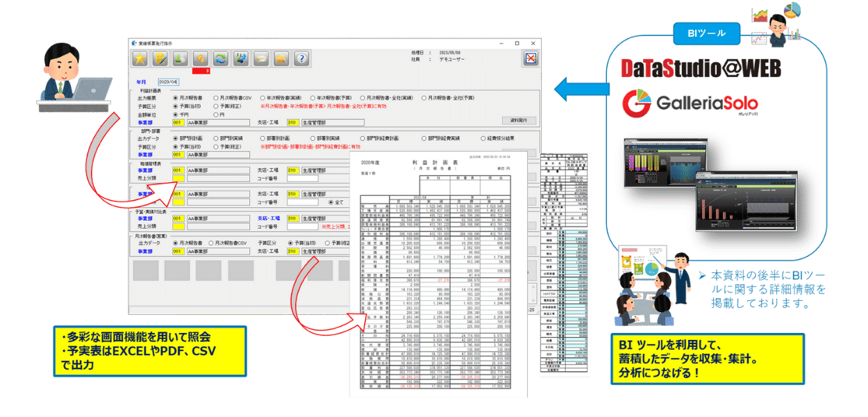Image resolution: width=868 pixels, height=417 pixels.
Task: Click the 資料発行 button in the 利益計画表 section
Action: 519,120
